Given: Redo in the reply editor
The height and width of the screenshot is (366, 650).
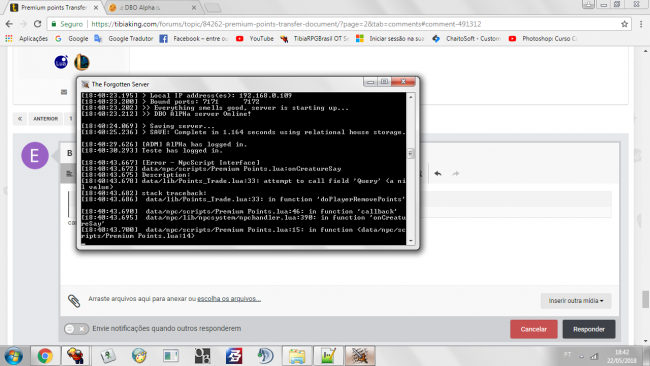Looking at the screenshot, I should coord(456,173).
